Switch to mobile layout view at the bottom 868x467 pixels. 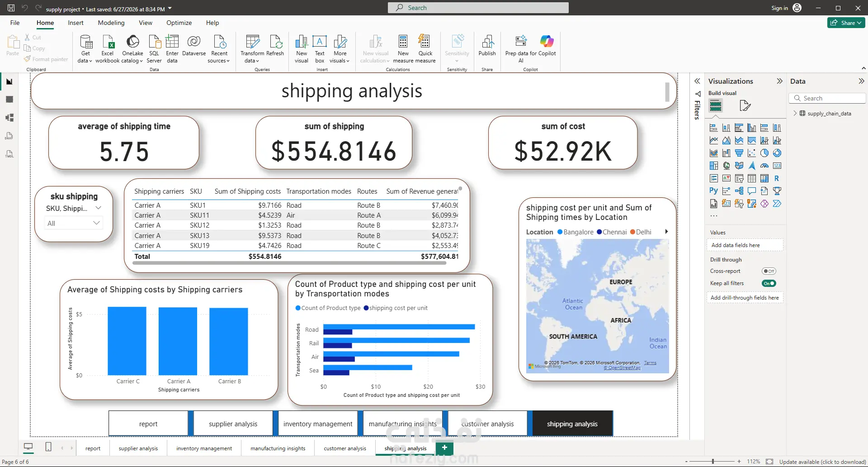[x=48, y=447]
